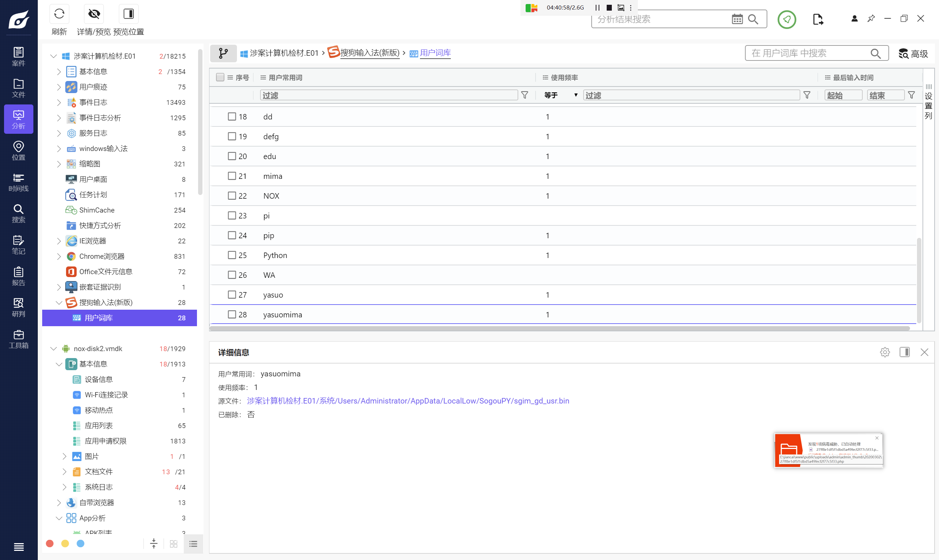Toggle detail panel position icon
Image resolution: width=939 pixels, height=560 pixels.
click(905, 352)
